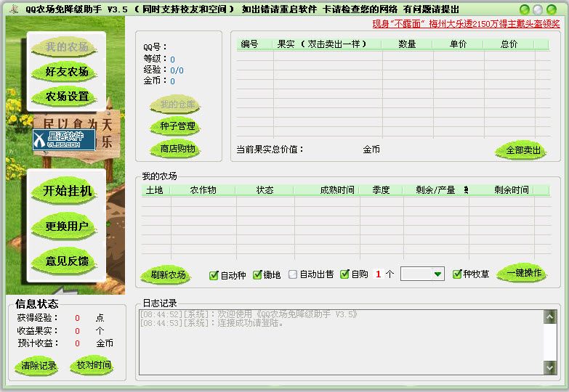
Task: Sync clock with 校对时间
Action: 92,365
